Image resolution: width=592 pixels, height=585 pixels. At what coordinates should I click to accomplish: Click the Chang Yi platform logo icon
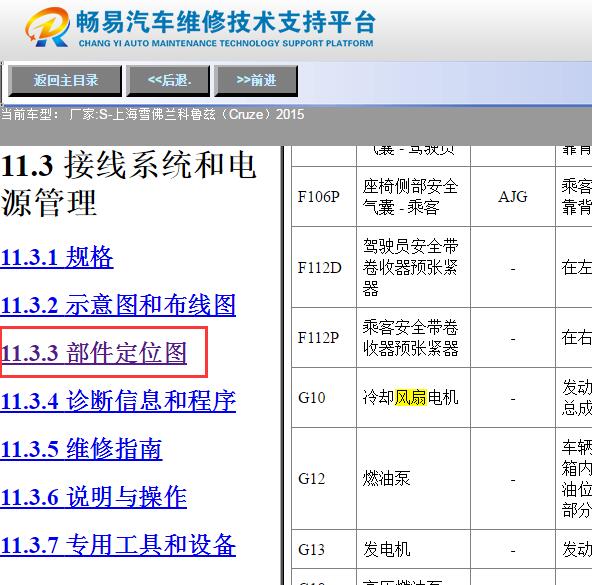[47, 28]
